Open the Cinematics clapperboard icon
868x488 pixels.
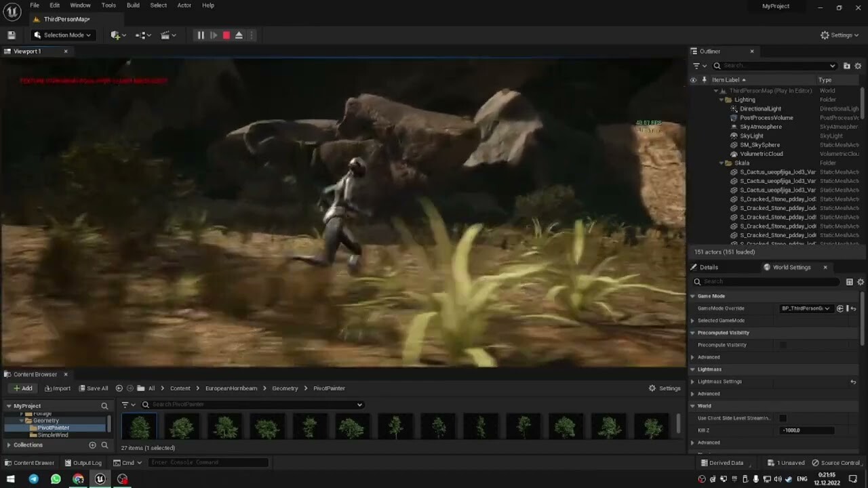[x=165, y=35]
